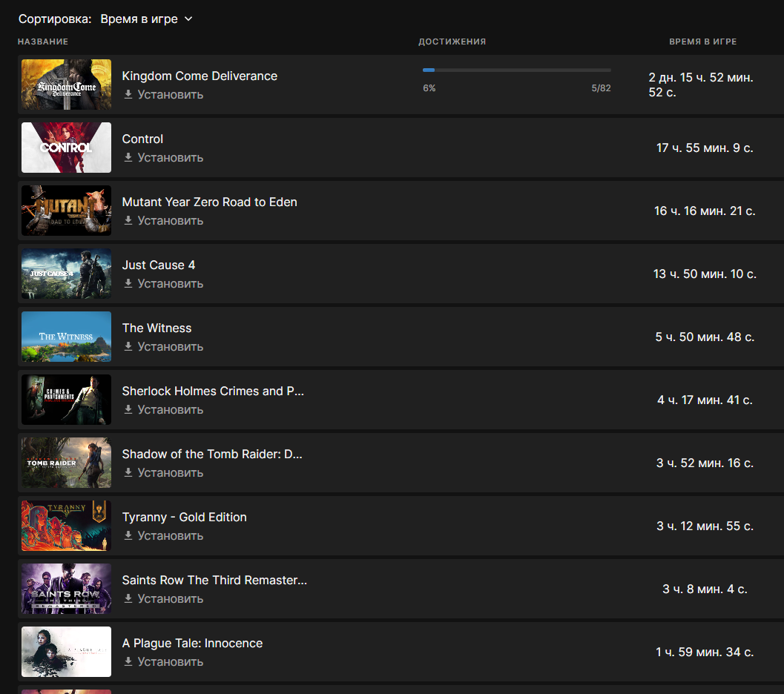Open the Kingdom Come Deliverance cover thumbnail
The height and width of the screenshot is (694, 784).
67,85
